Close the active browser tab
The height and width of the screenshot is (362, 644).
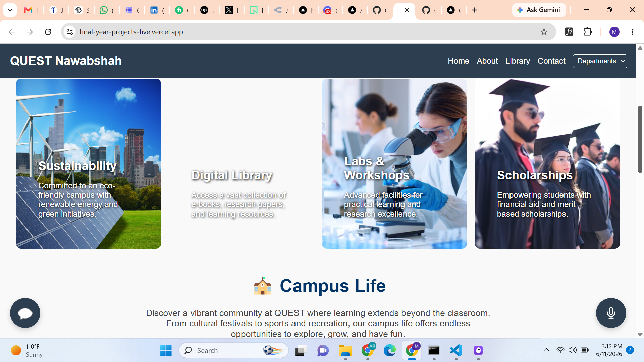tap(407, 10)
